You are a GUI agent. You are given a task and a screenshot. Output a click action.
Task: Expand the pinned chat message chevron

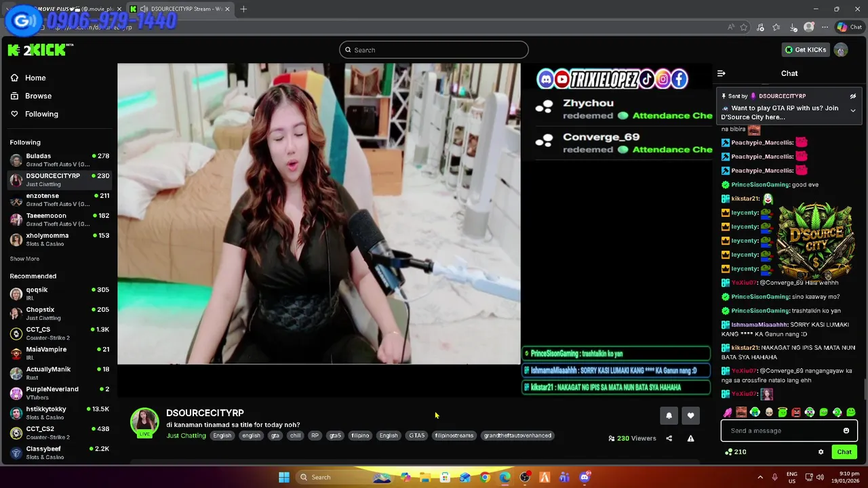click(853, 110)
